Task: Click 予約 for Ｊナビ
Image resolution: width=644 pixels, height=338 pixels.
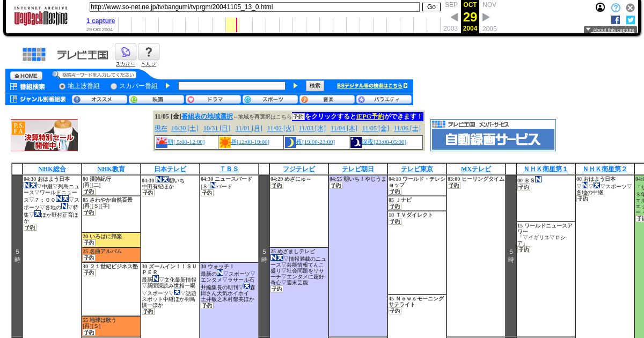Action: point(395,207)
